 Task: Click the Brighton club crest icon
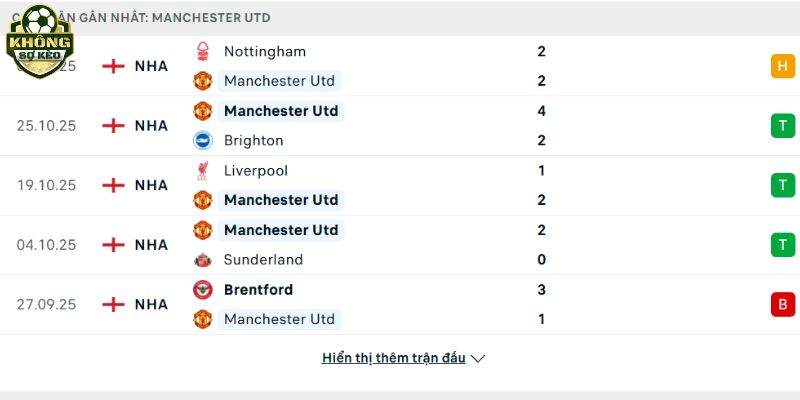[203, 141]
